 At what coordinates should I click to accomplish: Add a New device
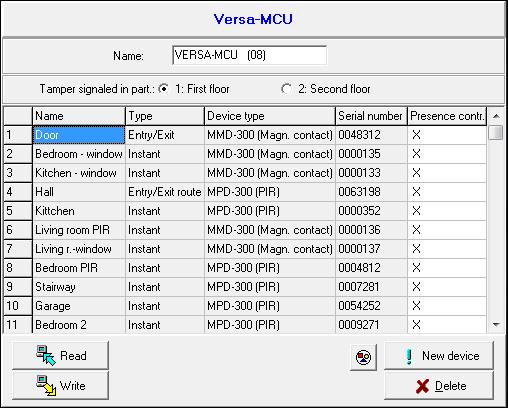click(439, 355)
